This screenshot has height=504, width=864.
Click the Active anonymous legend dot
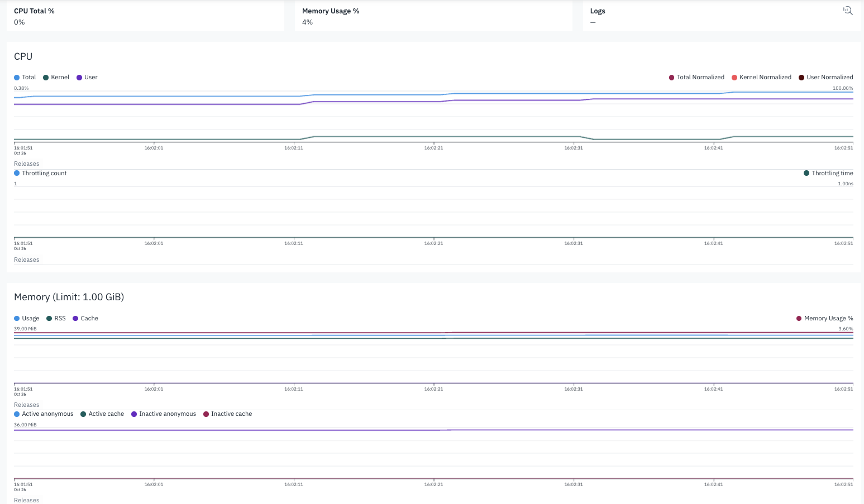click(16, 414)
